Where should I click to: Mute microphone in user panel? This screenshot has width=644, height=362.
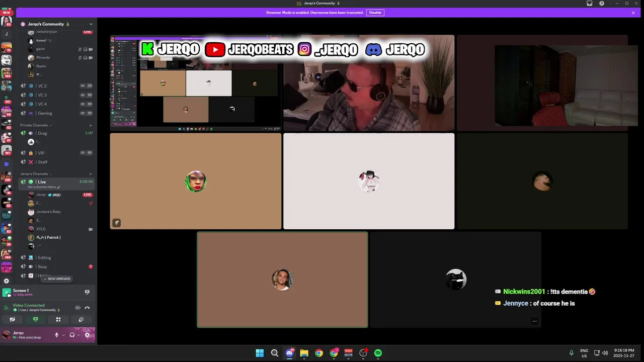coord(56,335)
